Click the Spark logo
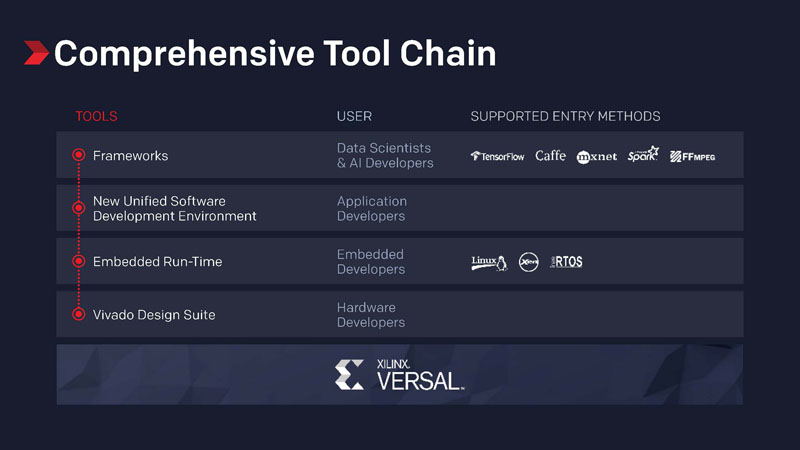Viewport: 800px width, 450px height. click(643, 154)
